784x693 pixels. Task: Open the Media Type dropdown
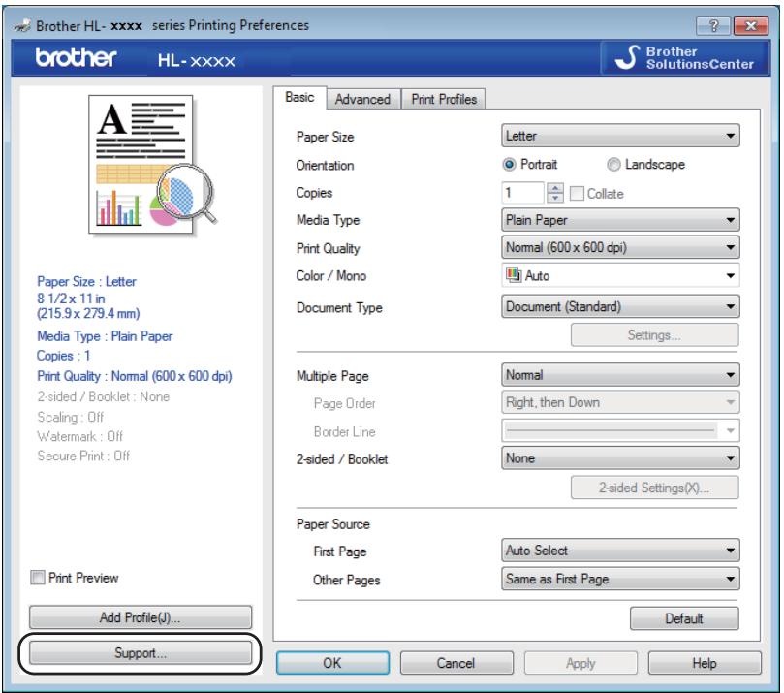coord(620,220)
